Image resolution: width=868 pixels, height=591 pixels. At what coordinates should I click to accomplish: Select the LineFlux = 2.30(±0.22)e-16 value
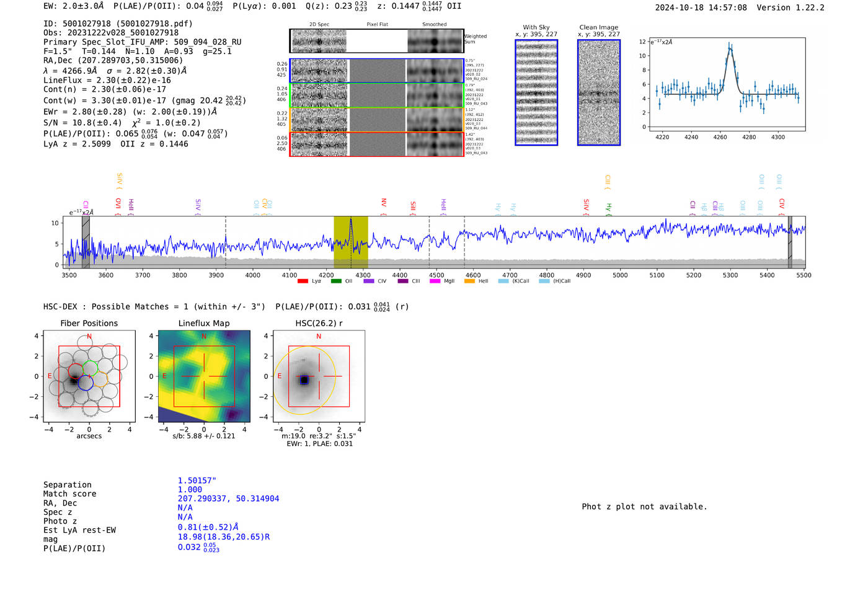click(x=107, y=81)
